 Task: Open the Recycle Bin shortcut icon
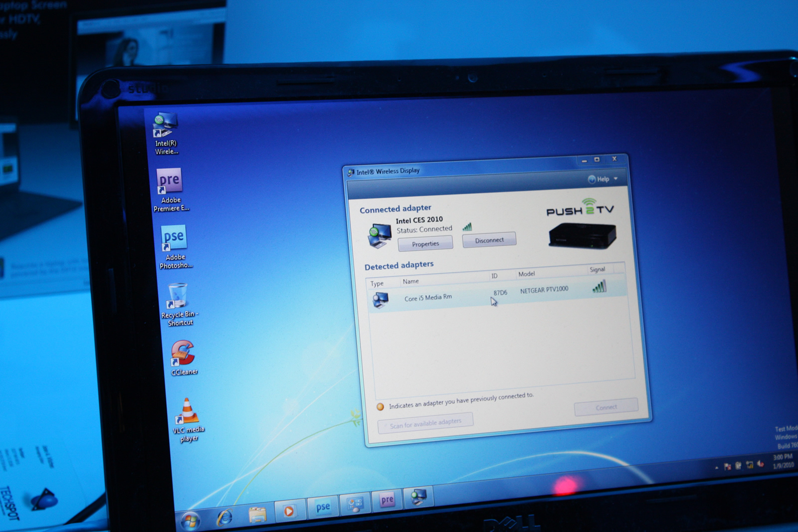[x=178, y=296]
